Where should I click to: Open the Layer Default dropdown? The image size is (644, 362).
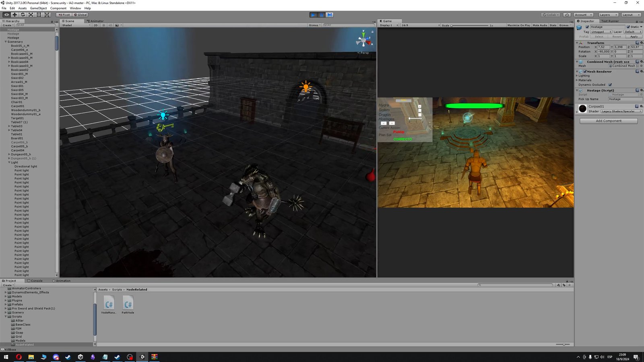pos(633,32)
